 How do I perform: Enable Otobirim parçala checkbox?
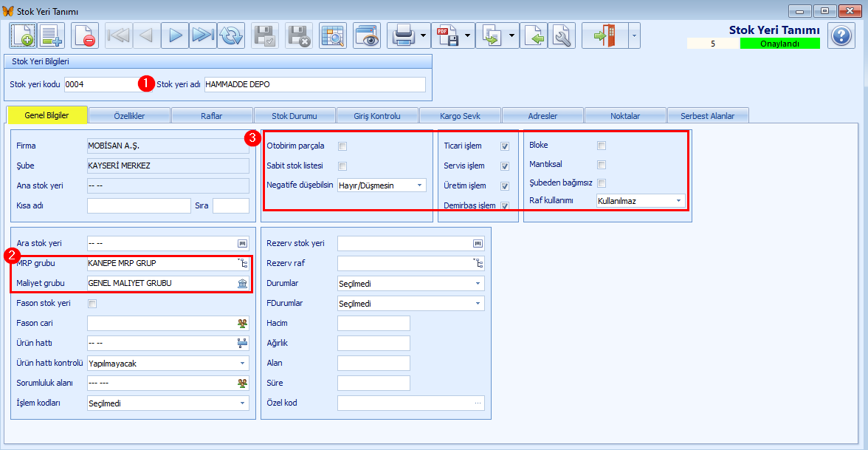coord(342,146)
